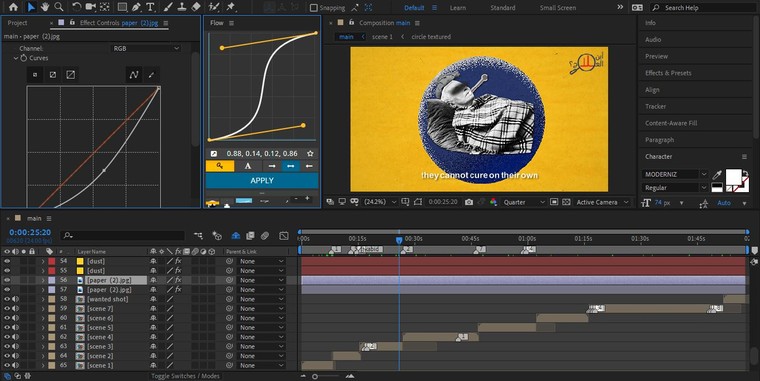This screenshot has width=760, height=381.
Task: Open the Content-Aware Fill panel
Action: (671, 123)
